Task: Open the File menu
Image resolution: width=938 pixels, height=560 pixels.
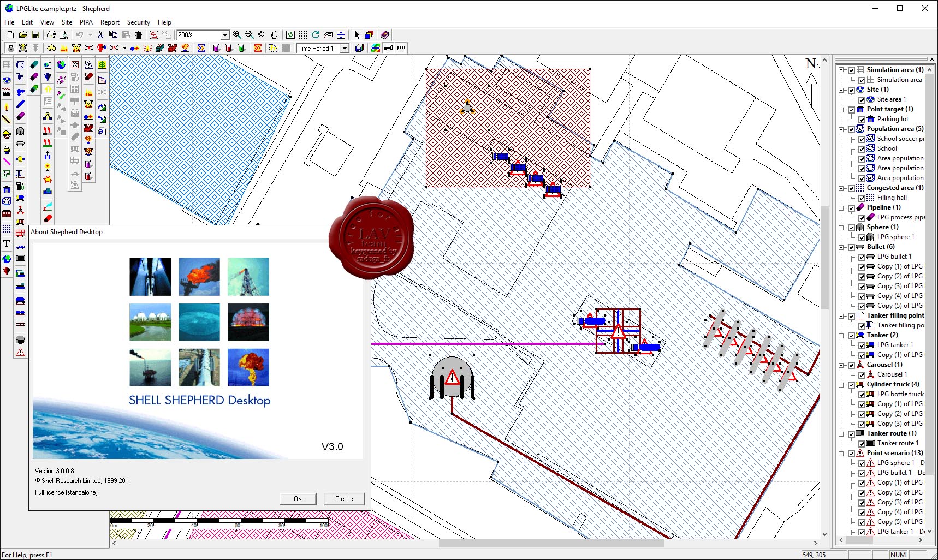Action: pos(9,22)
